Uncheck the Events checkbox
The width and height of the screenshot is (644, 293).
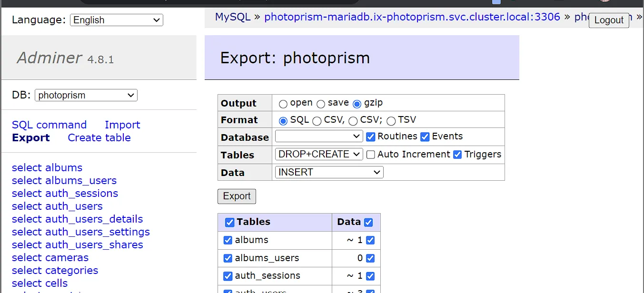425,137
